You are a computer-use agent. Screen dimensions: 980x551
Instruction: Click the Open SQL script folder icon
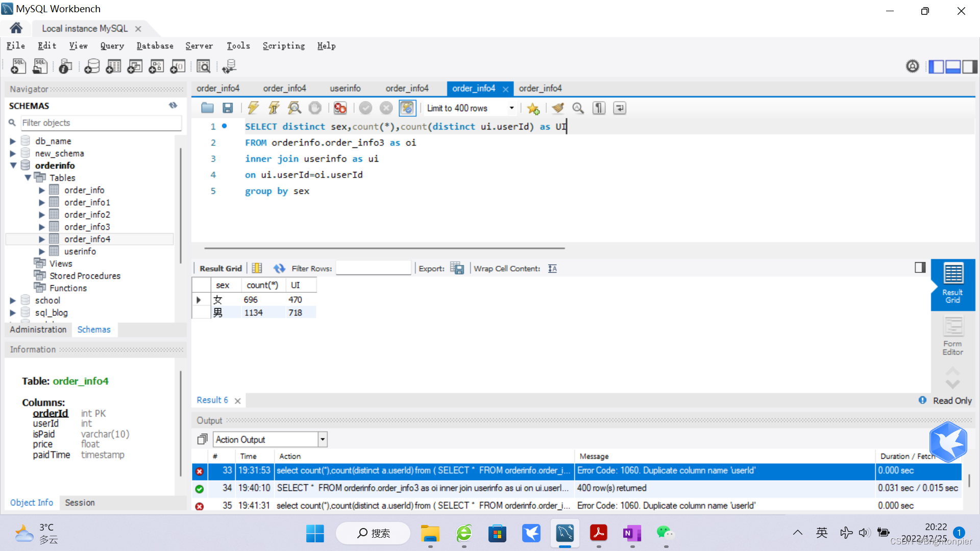click(207, 108)
